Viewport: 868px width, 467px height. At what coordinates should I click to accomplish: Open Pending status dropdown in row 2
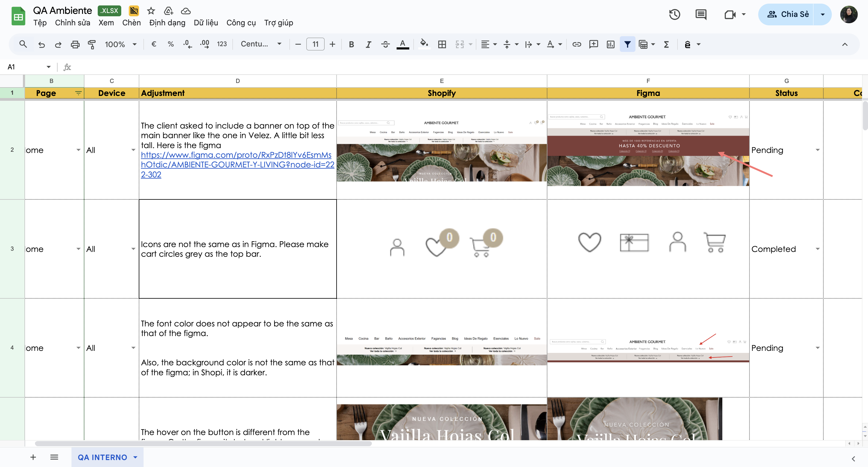[x=817, y=150]
